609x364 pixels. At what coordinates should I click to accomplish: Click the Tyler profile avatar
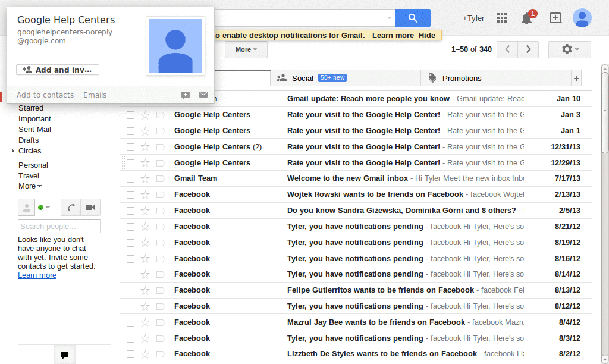coord(582,18)
